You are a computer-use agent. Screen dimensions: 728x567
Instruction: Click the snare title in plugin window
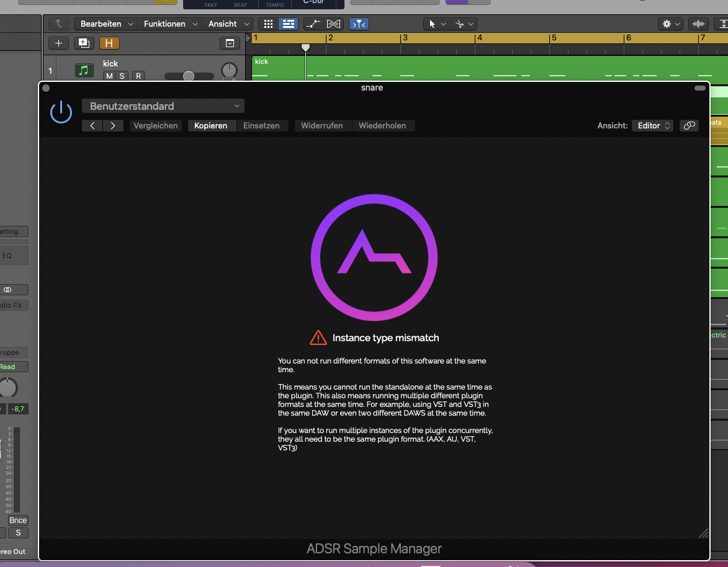[372, 87]
